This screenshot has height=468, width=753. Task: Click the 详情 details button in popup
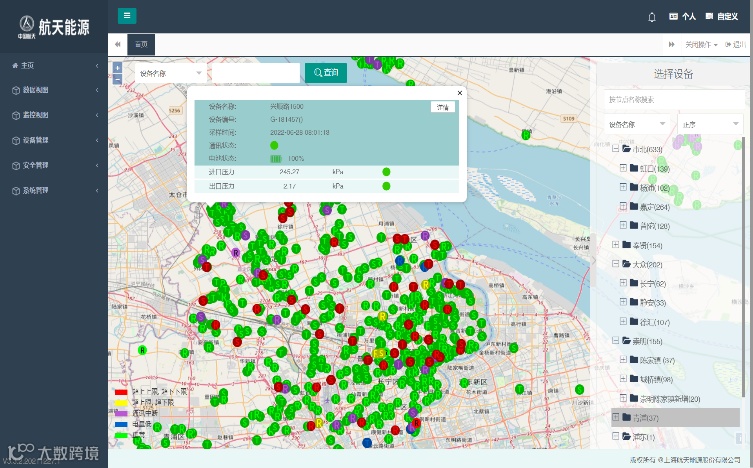(x=441, y=107)
